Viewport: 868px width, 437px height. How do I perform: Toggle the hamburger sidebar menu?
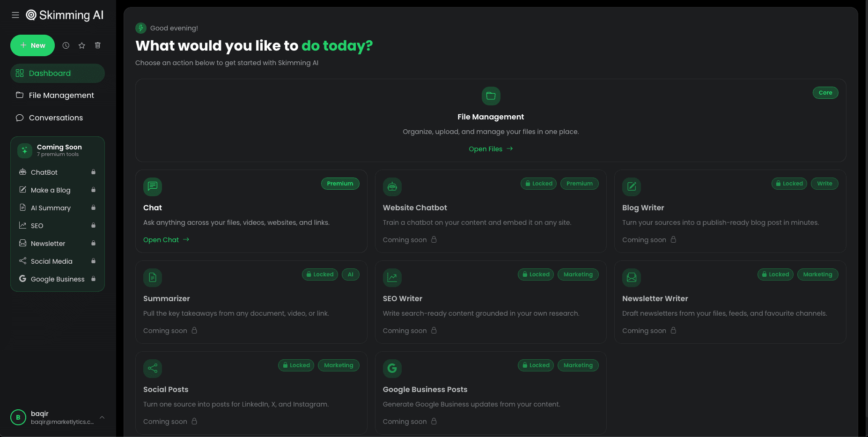point(15,15)
